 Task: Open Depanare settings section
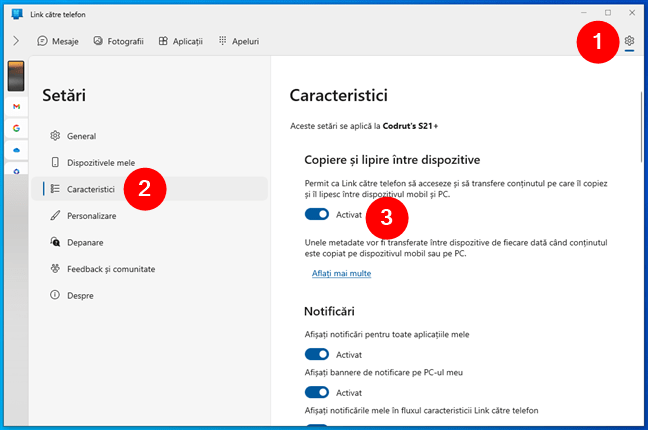[x=150, y=242]
